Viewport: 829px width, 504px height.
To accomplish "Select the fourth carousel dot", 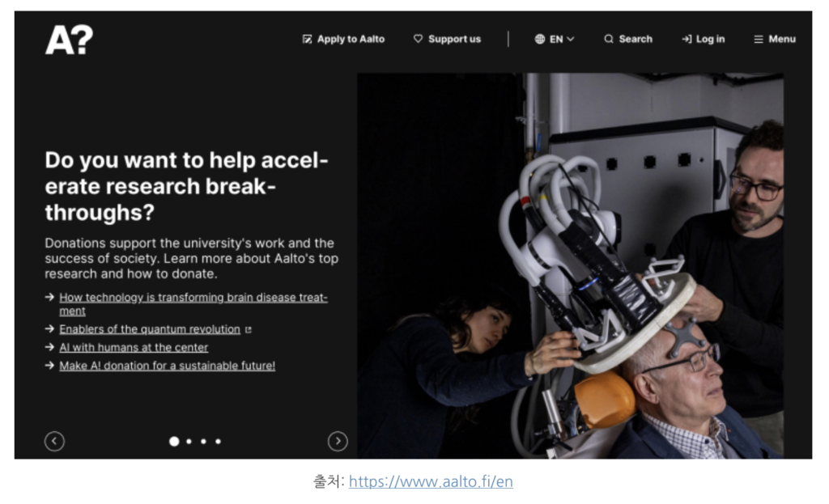I will point(218,441).
